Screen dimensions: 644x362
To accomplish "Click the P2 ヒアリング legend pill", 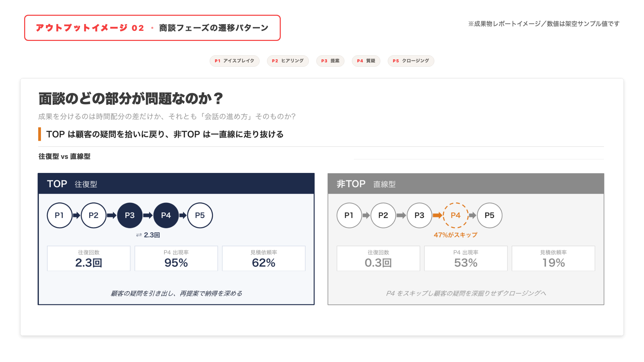I will [x=287, y=61].
